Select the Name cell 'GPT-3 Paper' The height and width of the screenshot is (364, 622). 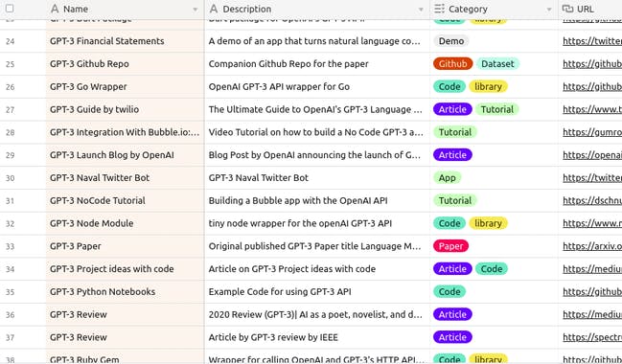[125, 246]
